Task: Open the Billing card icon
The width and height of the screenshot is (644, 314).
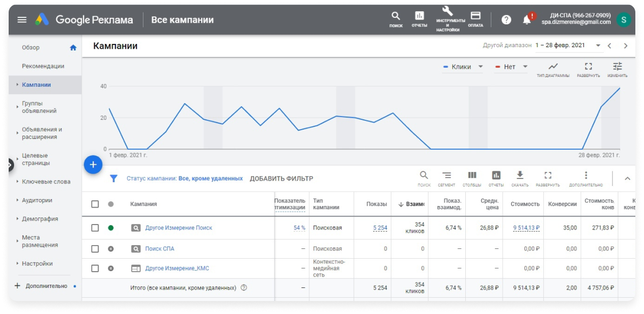Action: pyautogui.click(x=475, y=20)
